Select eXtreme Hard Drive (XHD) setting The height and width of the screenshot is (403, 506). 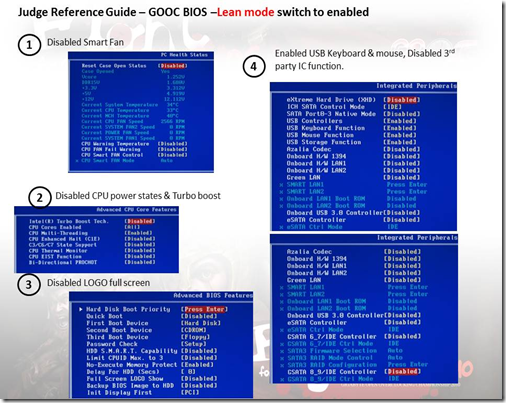(353, 100)
